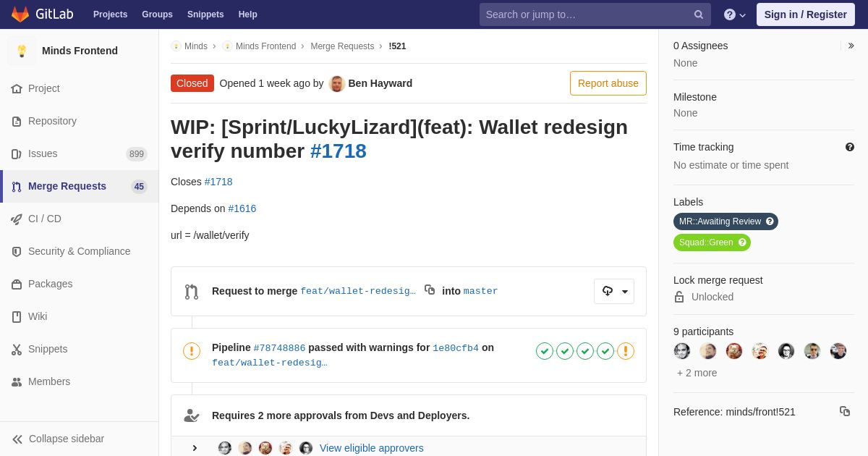868x456 pixels.
Task: Open CI / CD sidebar item
Action: [80, 219]
